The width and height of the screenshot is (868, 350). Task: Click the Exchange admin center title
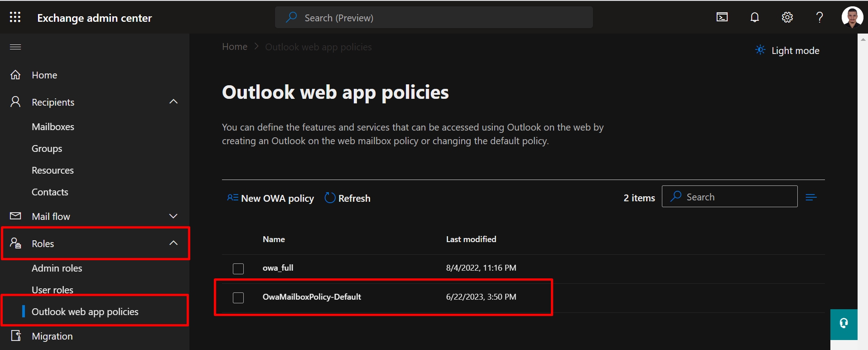[x=94, y=18]
